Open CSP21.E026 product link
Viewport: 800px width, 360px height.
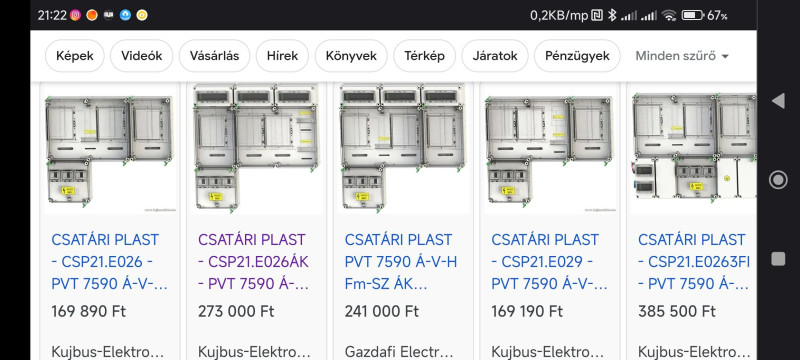pos(110,262)
